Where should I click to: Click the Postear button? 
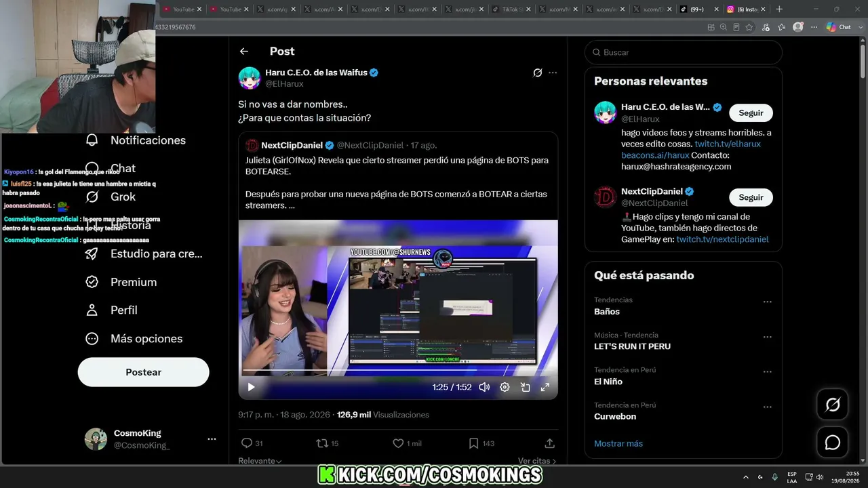tap(144, 372)
